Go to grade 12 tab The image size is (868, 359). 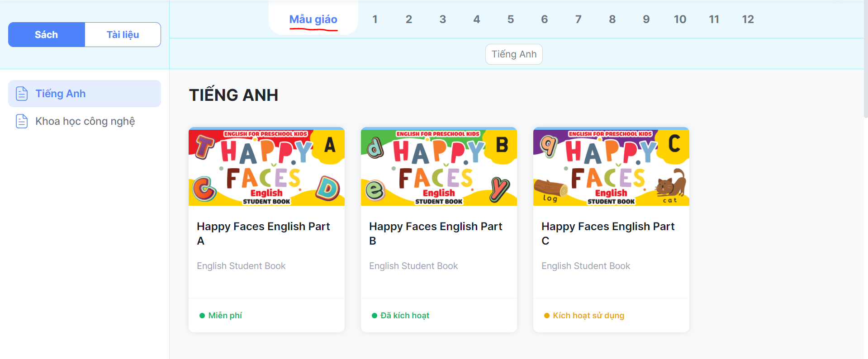click(x=748, y=19)
